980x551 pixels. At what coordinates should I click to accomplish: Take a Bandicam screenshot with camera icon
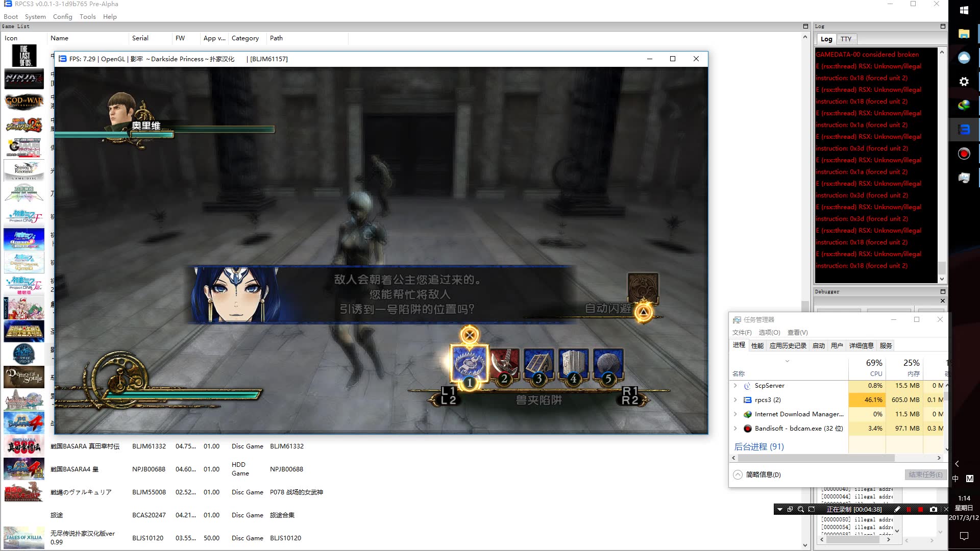(x=933, y=509)
